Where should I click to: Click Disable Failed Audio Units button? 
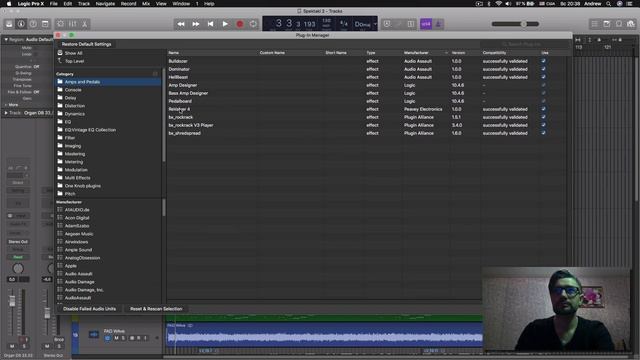pyautogui.click(x=89, y=309)
